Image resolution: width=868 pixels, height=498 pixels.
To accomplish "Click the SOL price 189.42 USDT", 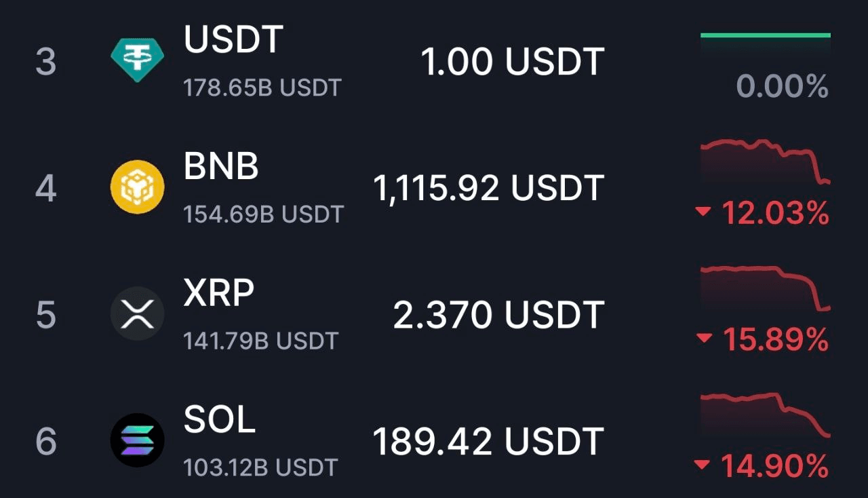I will (488, 441).
